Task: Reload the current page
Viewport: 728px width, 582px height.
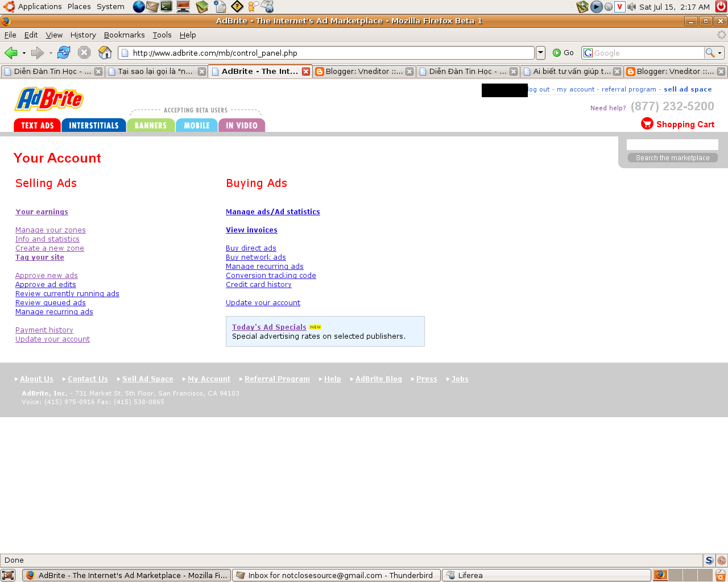Action: 64,53
